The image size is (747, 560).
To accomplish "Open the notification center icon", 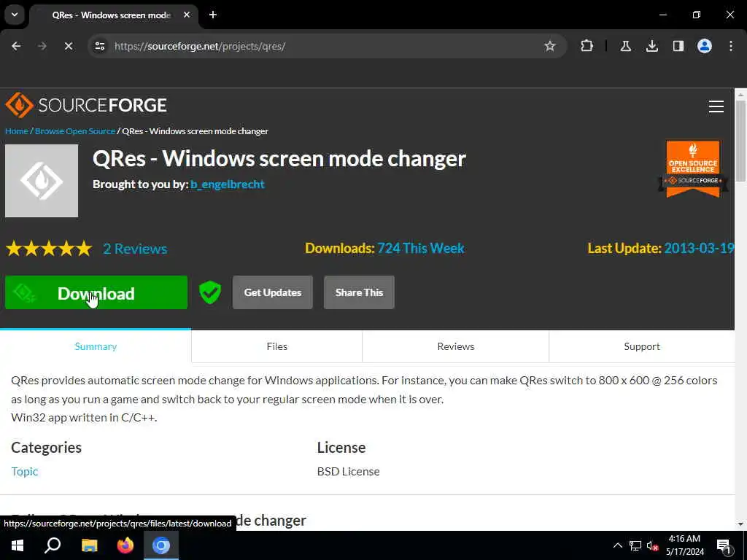I will click(724, 547).
